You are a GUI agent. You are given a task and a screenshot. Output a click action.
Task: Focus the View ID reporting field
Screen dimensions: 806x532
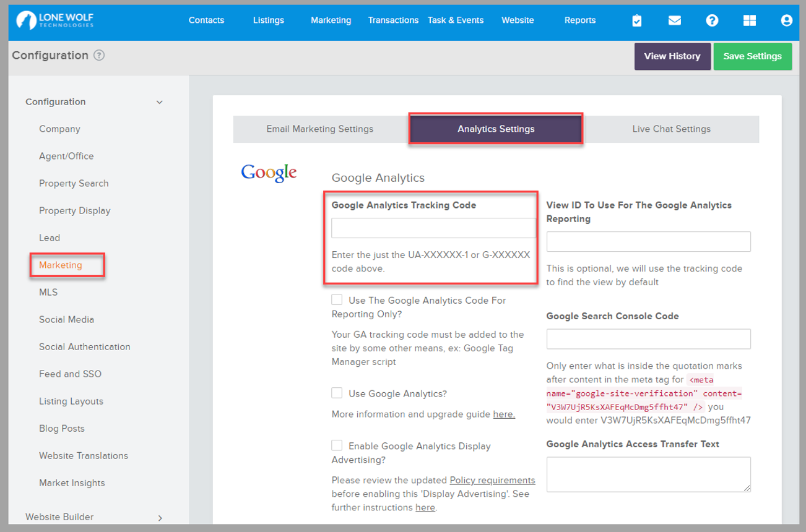pos(649,242)
